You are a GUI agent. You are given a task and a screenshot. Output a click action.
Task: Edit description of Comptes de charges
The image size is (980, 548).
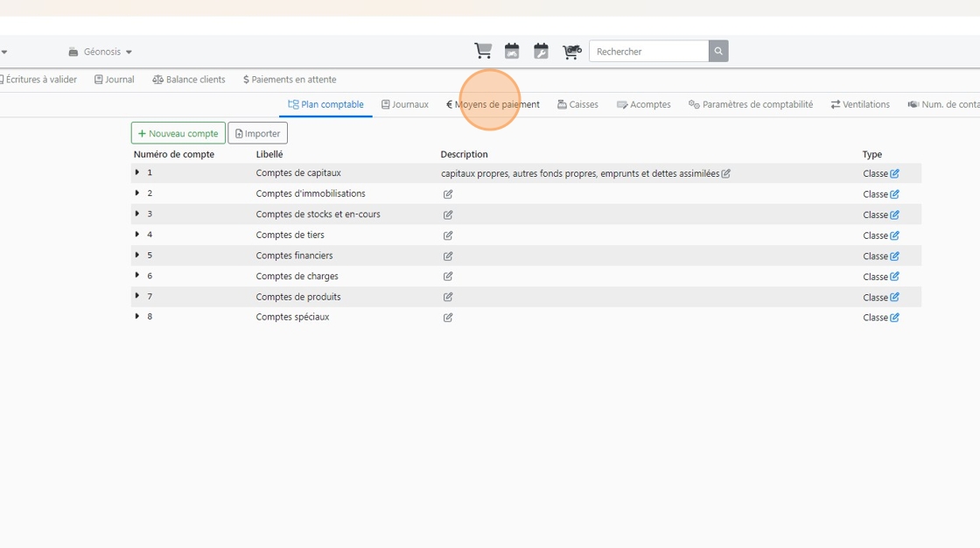[448, 276]
